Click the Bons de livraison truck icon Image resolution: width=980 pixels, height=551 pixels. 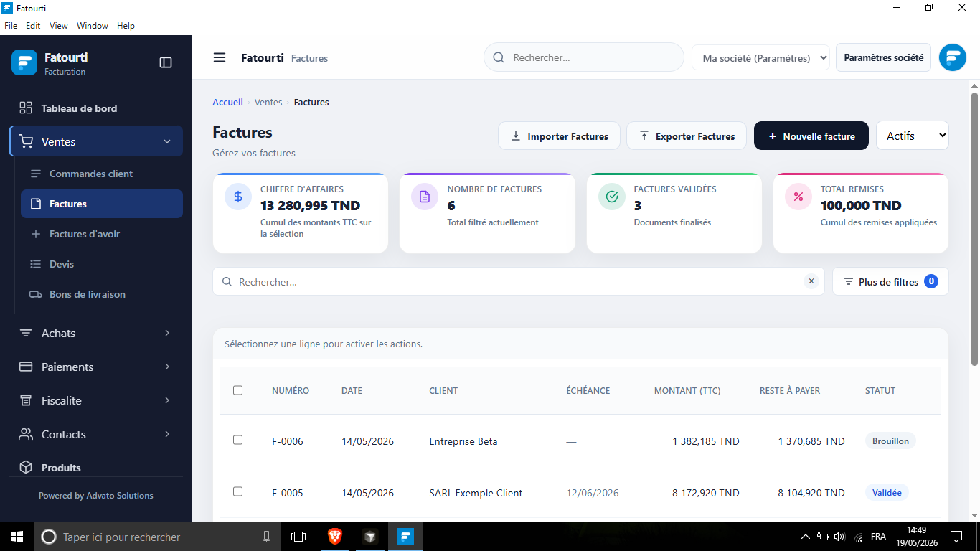[35, 294]
